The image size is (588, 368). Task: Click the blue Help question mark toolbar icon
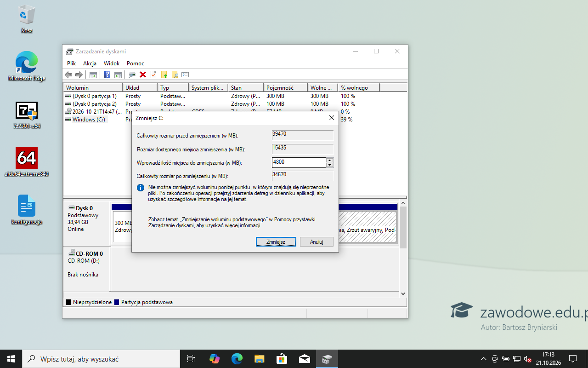(107, 75)
